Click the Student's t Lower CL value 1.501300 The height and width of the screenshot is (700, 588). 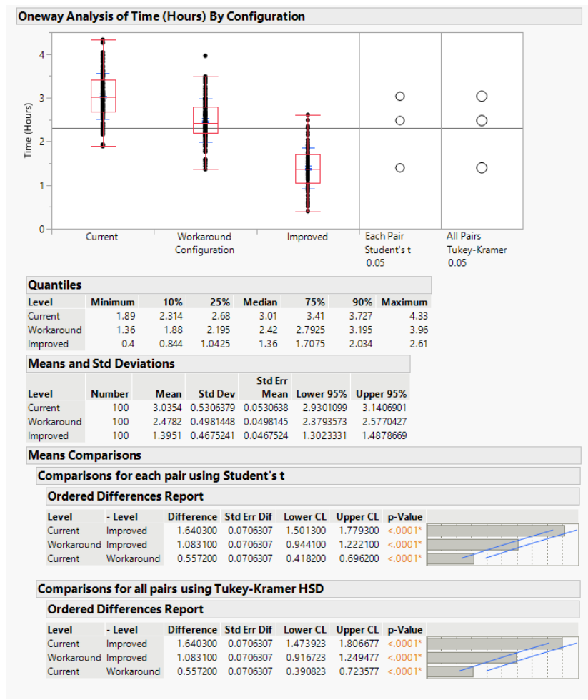tap(306, 531)
